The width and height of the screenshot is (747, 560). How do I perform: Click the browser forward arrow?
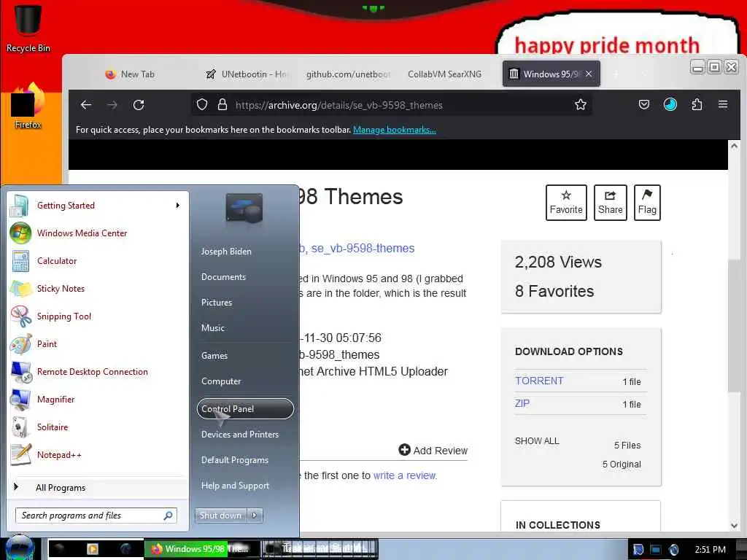tap(112, 105)
